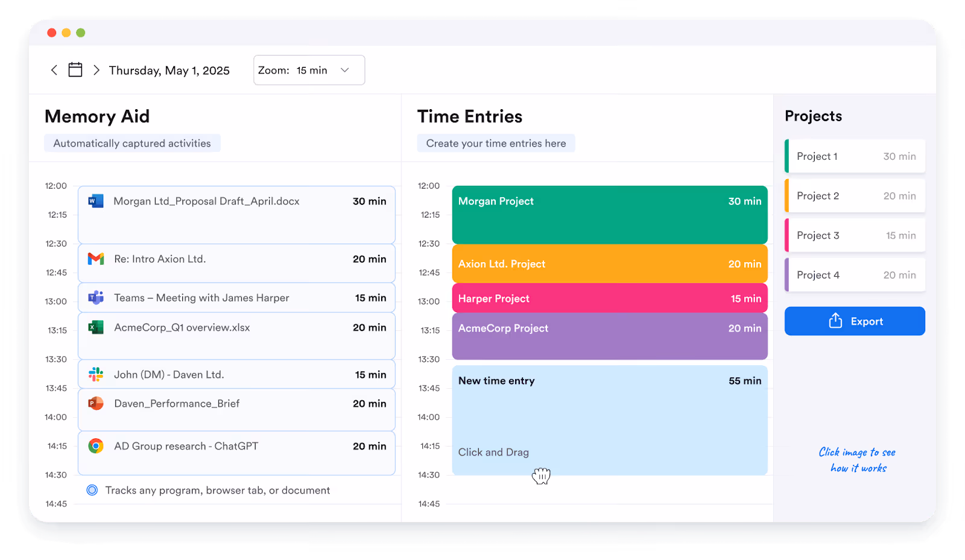Open the Zoom 15 min dropdown
Image resolution: width=965 pixels, height=560 pixels.
(309, 70)
